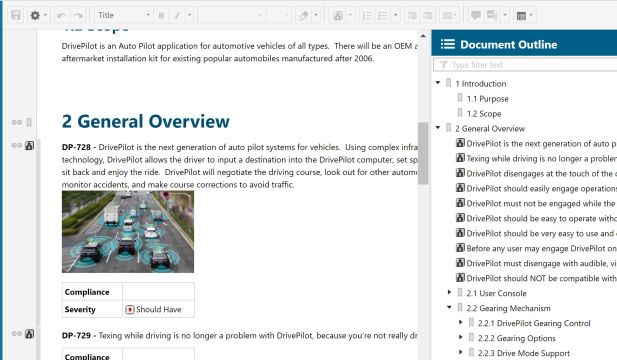617x360 pixels.
Task: Click the link icon beside DP-729
Action: coord(17,334)
